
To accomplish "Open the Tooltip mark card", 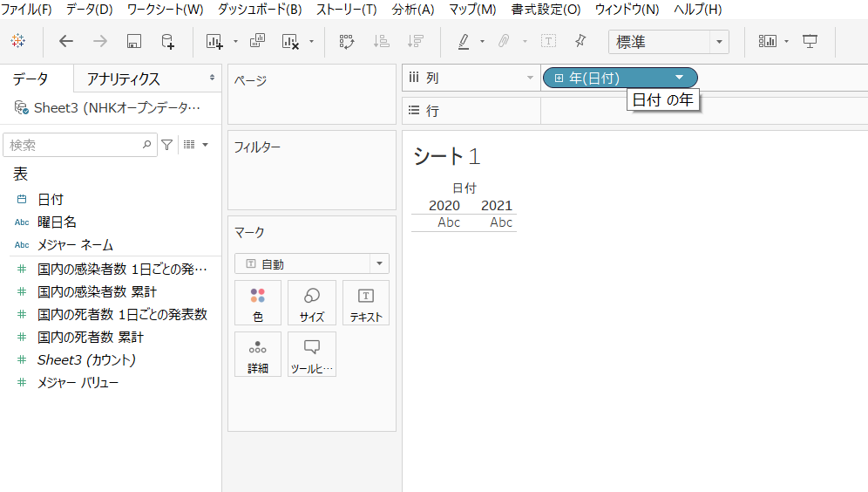I will (x=312, y=354).
